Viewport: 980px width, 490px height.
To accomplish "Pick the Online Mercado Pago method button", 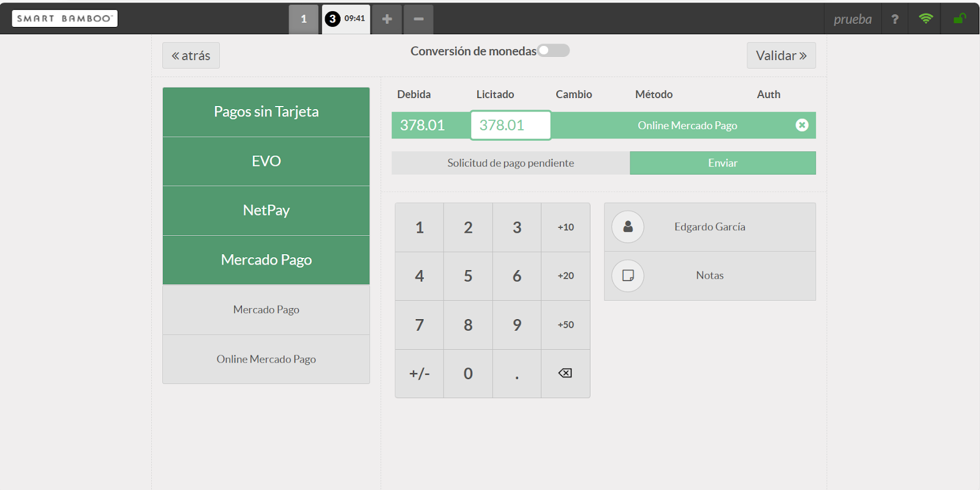I will [266, 359].
